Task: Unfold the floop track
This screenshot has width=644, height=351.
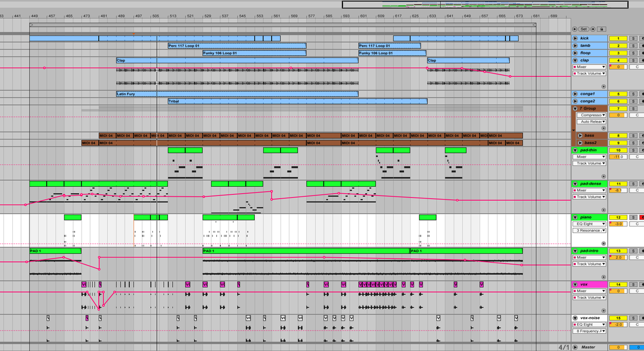Action: click(575, 53)
